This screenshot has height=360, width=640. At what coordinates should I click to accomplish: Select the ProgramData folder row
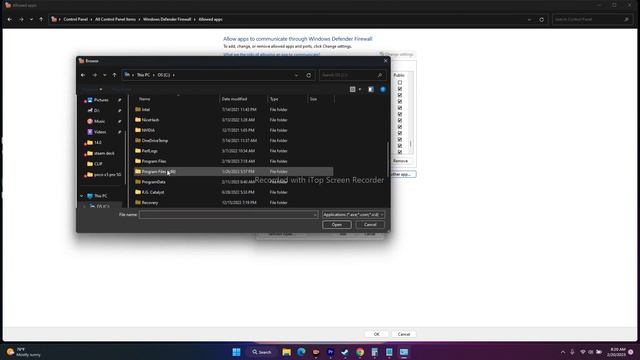click(233, 182)
